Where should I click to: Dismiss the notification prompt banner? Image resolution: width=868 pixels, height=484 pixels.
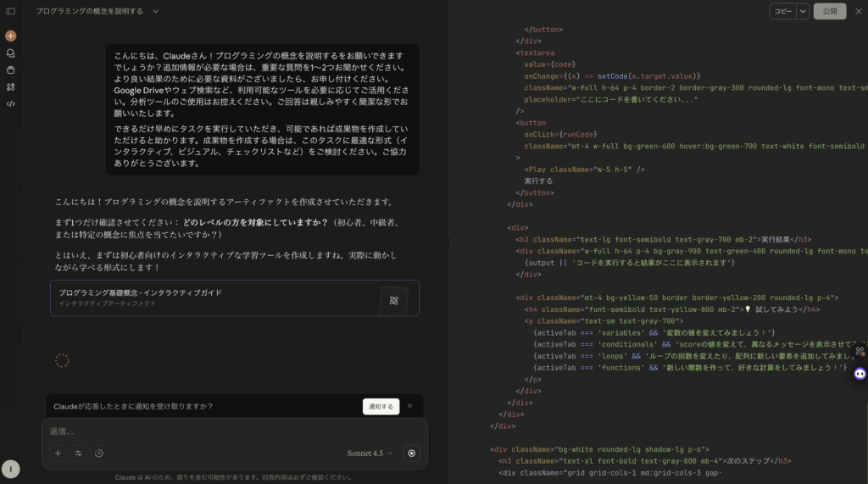tap(409, 406)
